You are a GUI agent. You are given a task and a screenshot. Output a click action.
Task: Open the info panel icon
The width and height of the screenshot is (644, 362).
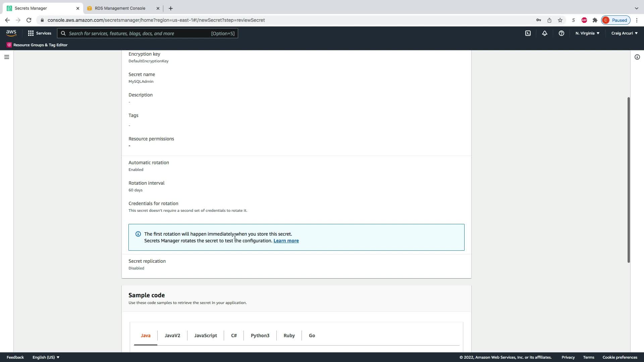point(637,57)
